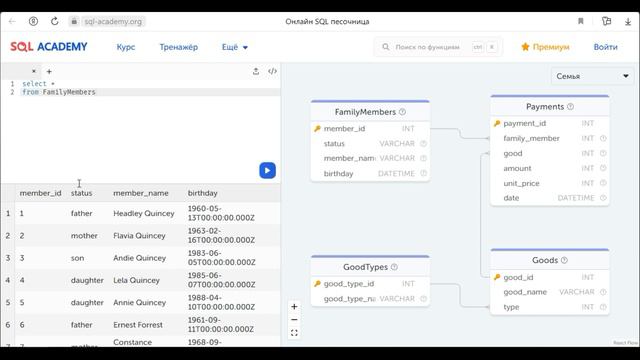This screenshot has height=360, width=640.
Task: Click info icon next to GoodTypes title
Action: [394, 267]
